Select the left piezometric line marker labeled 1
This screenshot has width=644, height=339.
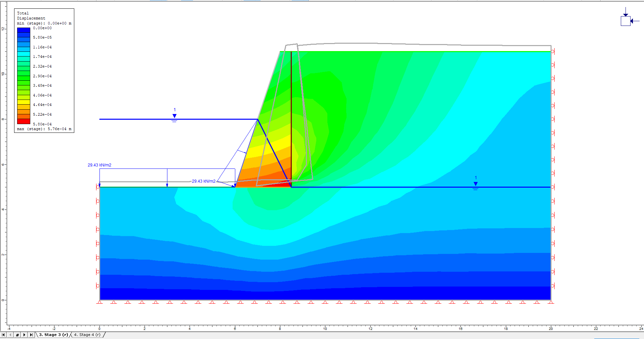point(174,116)
